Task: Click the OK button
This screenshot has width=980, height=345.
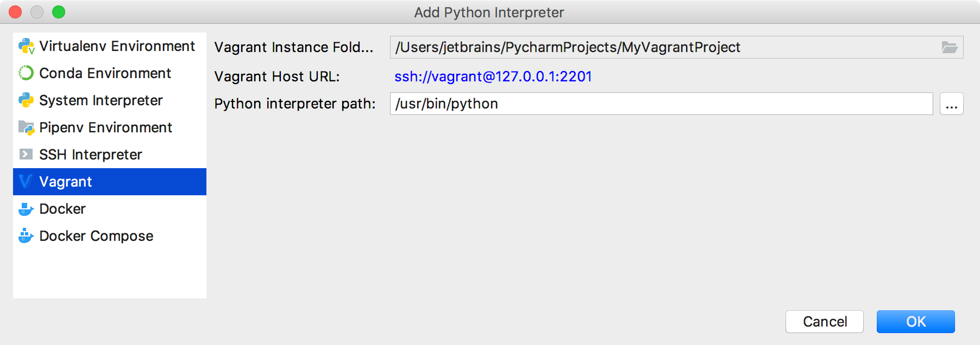Action: pyautogui.click(x=915, y=321)
